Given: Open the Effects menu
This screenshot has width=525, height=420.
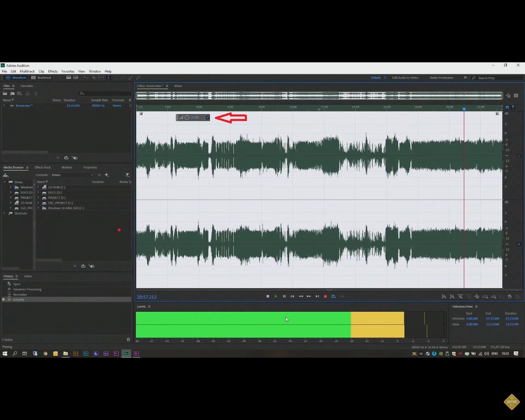Looking at the screenshot, I should (x=53, y=71).
